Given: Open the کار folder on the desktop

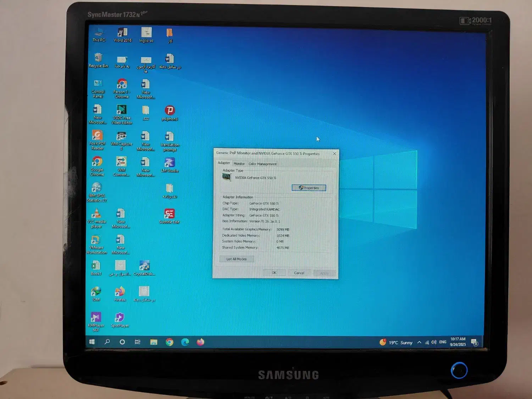Looking at the screenshot, I should 170,35.
